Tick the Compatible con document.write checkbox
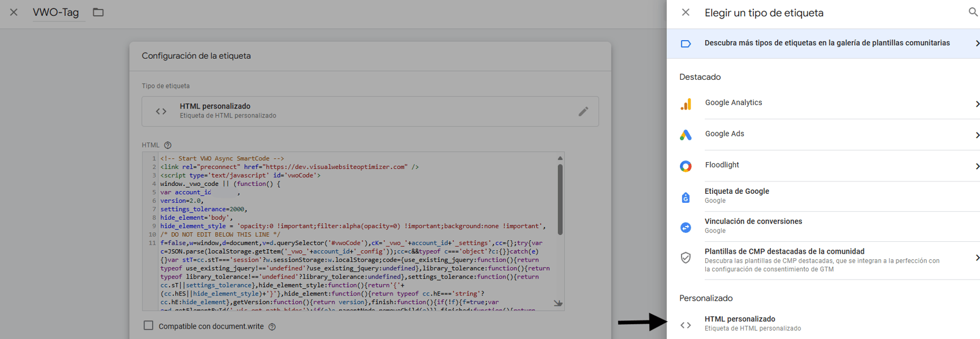This screenshot has width=980, height=339. click(148, 325)
